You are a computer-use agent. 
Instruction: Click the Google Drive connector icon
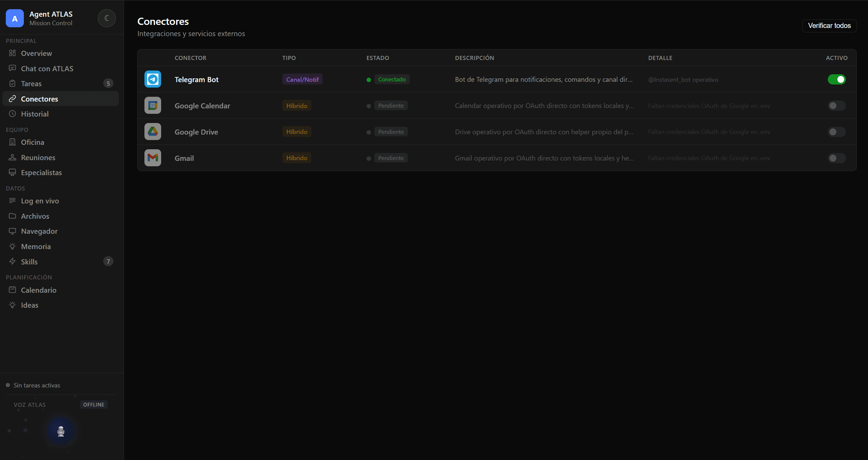click(153, 132)
